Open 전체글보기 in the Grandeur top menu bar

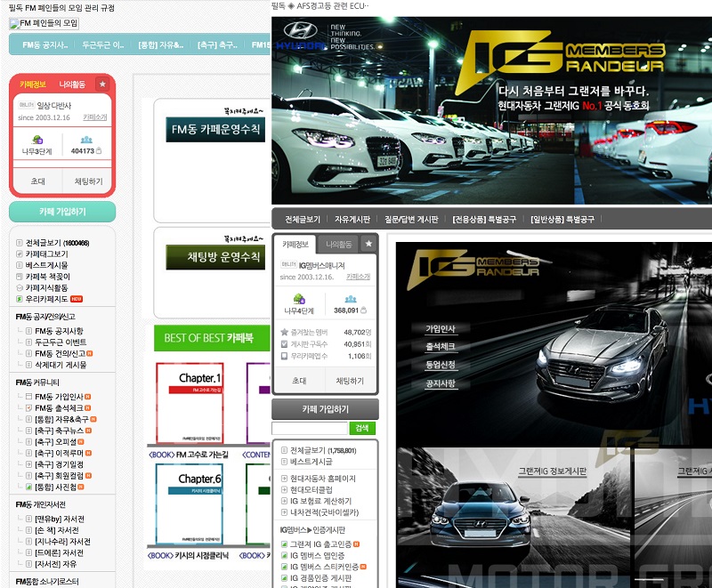tap(303, 220)
